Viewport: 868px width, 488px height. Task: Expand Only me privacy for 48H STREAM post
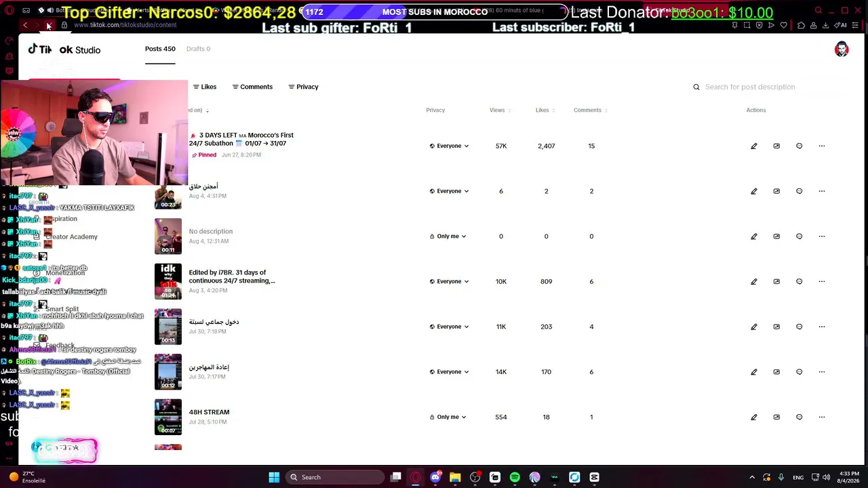pos(448,417)
